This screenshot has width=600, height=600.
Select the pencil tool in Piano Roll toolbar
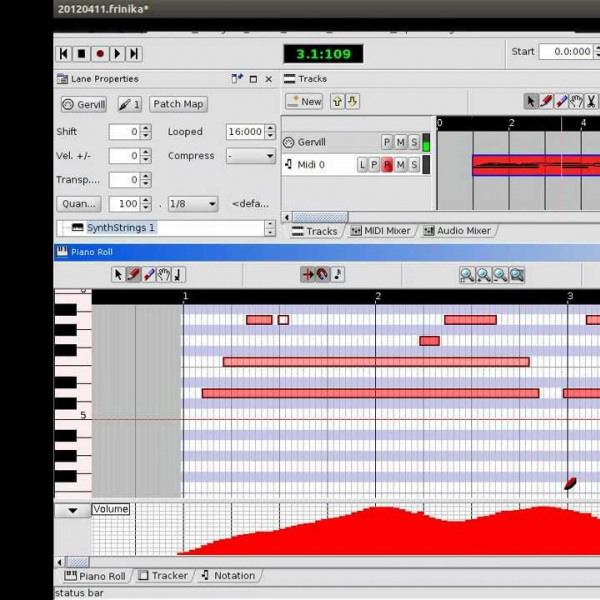coord(133,274)
